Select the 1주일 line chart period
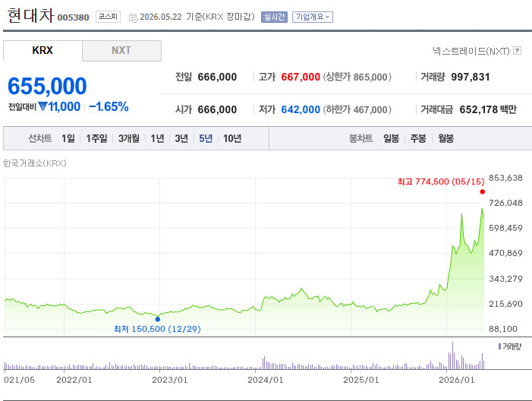 (x=96, y=138)
